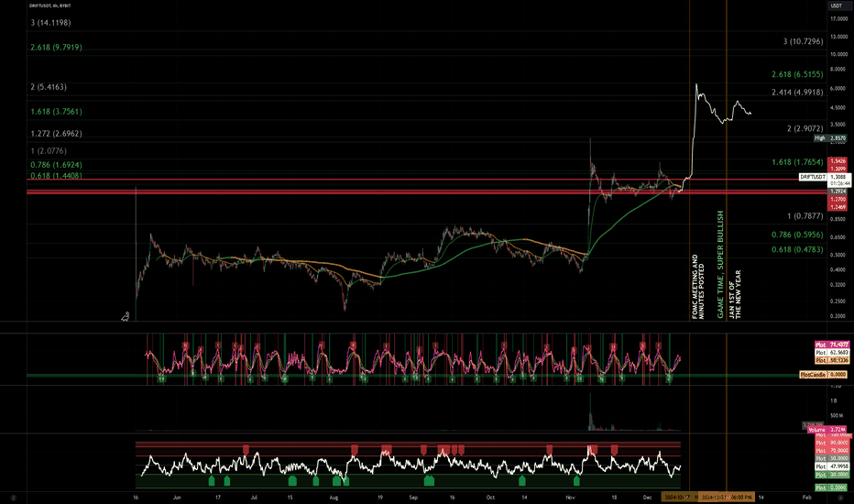
Task: Click the 1 (0.7877) Fibonacci level label
Action: tap(805, 216)
